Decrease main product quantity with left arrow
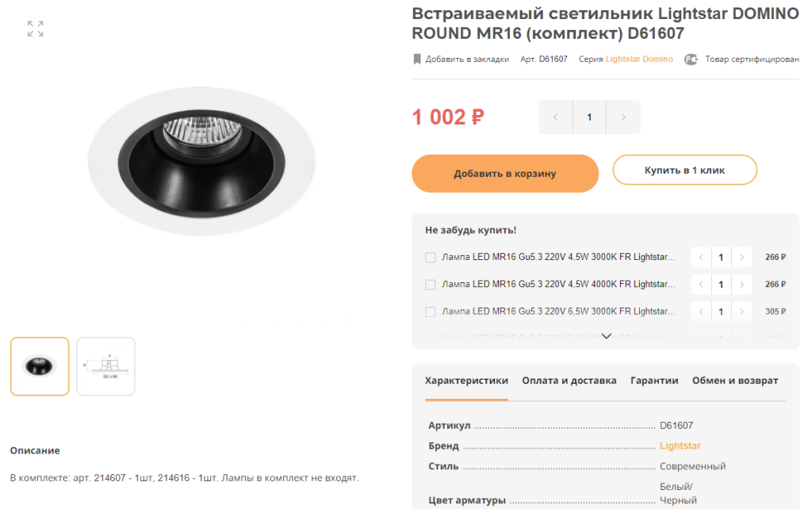 (x=556, y=117)
